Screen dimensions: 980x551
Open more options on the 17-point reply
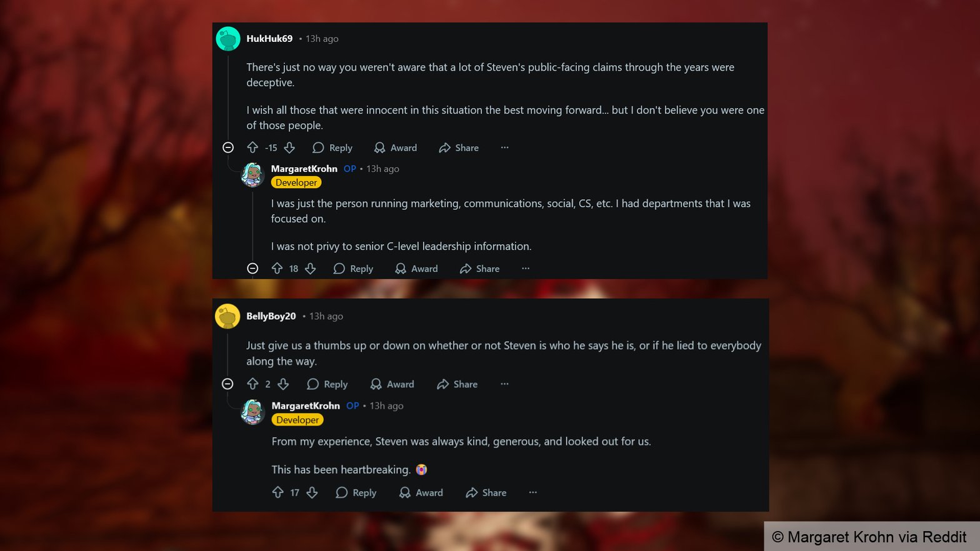point(532,493)
